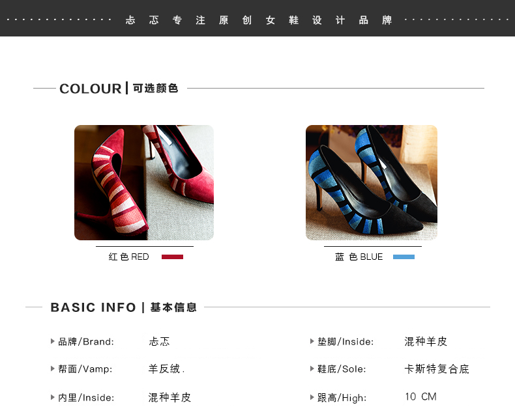Click the arrow beside 帮面/Vamp
The image size is (515, 420).
point(53,369)
